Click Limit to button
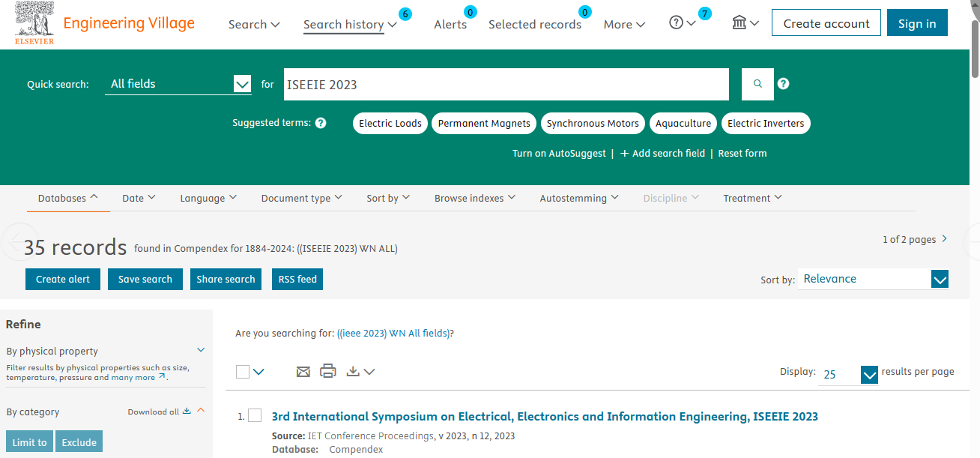The height and width of the screenshot is (458, 980). coord(30,442)
